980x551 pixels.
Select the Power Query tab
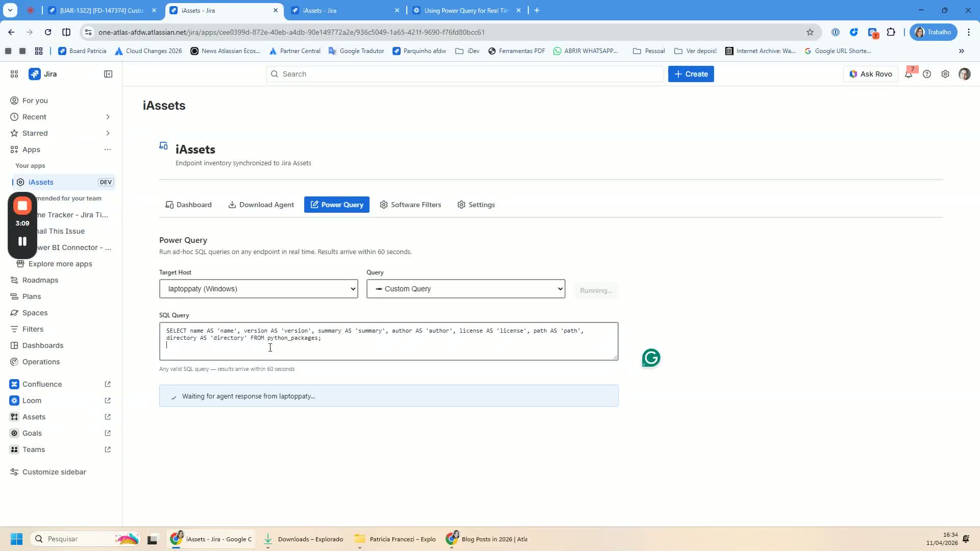coord(337,205)
